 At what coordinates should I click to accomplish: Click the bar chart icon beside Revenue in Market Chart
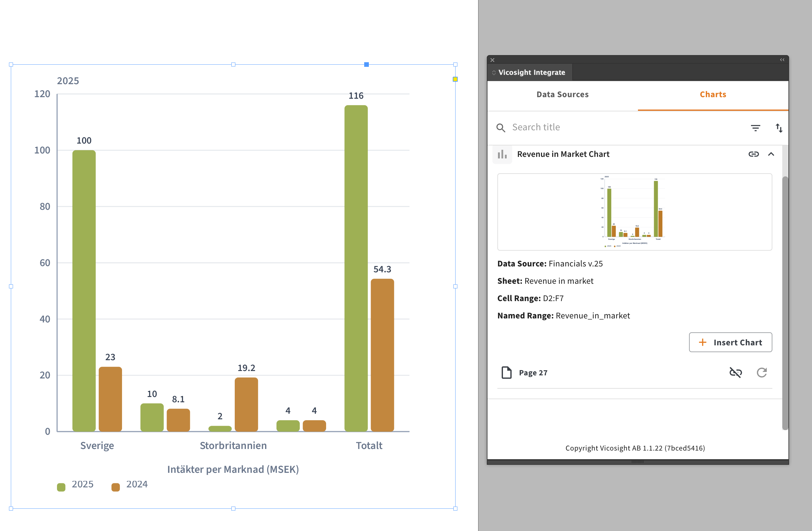(502, 154)
